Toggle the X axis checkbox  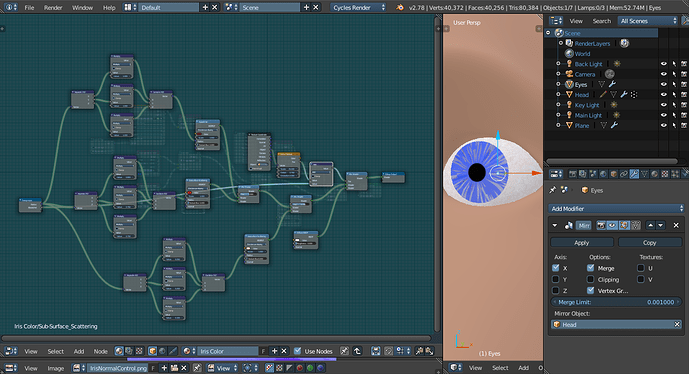coord(555,268)
